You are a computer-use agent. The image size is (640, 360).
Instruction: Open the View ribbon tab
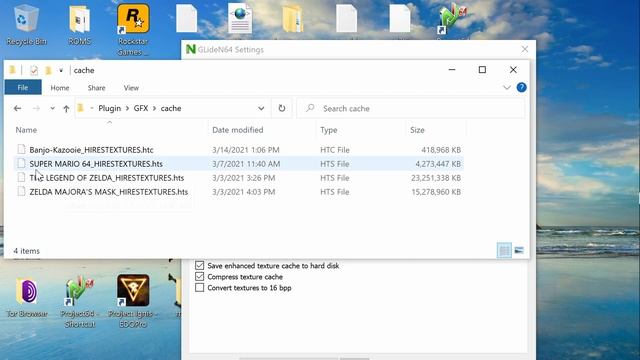pos(131,87)
